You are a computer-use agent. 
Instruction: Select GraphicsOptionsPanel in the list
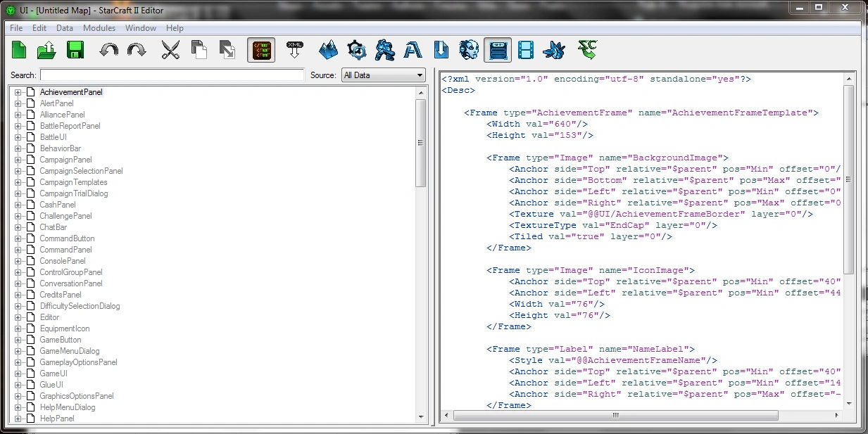(77, 396)
